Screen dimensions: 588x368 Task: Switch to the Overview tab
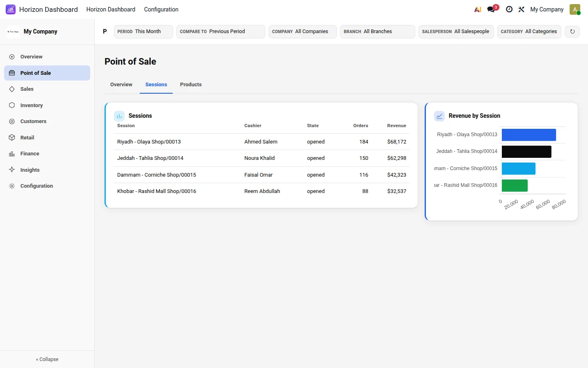[121, 85]
